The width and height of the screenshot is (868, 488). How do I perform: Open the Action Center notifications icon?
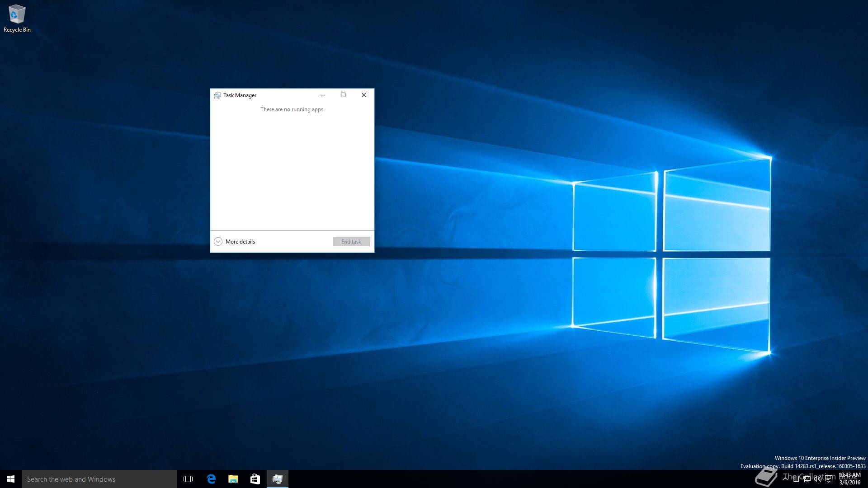pyautogui.click(x=829, y=479)
